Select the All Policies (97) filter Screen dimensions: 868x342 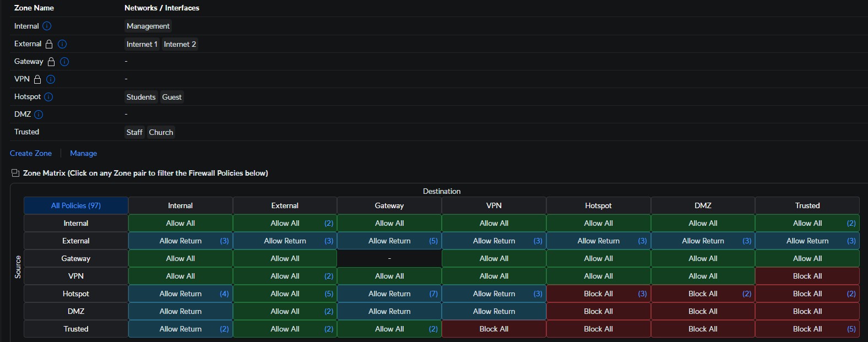tap(76, 205)
